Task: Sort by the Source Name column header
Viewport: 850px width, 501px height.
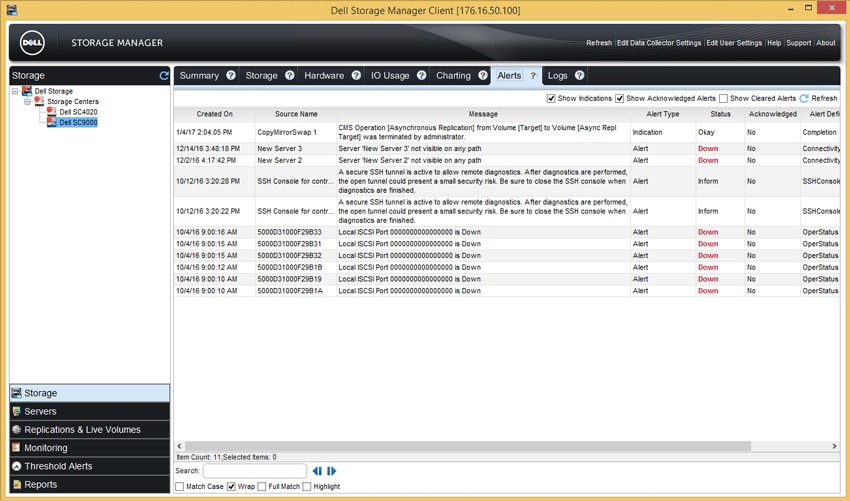Action: pos(296,114)
